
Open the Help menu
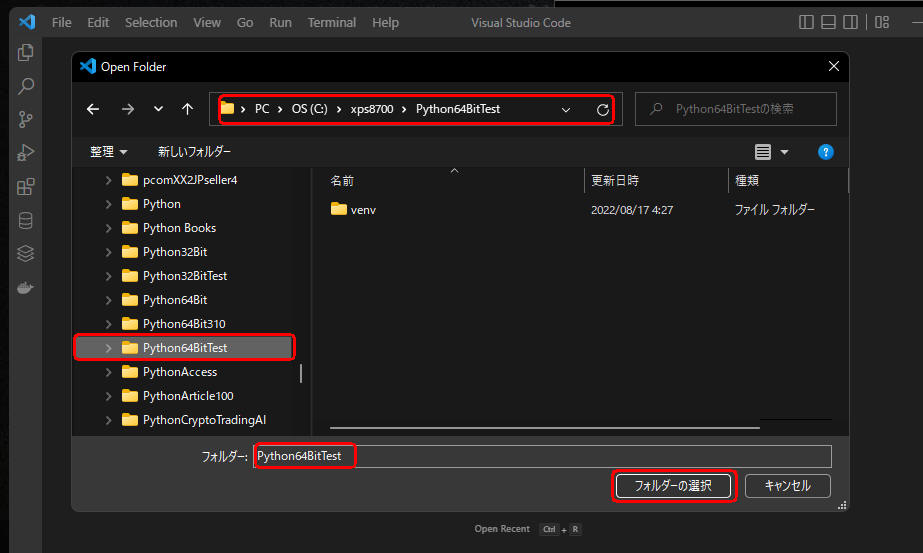tap(385, 22)
